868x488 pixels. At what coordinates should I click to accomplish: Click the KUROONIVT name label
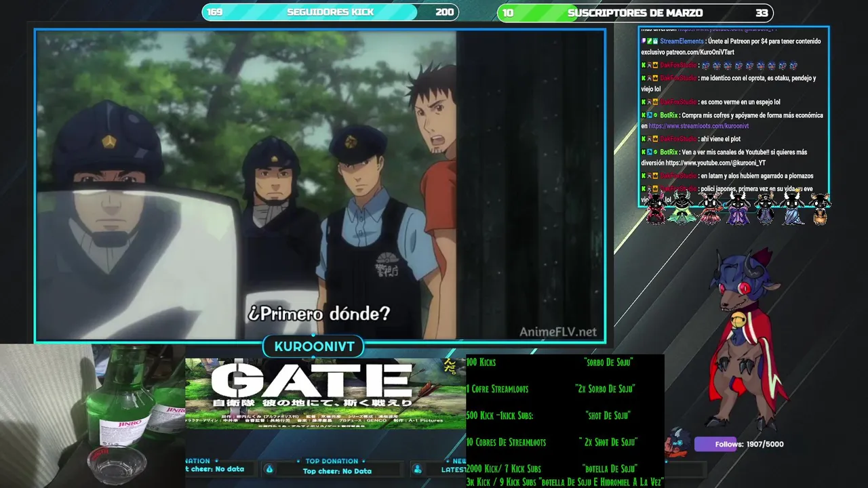coord(314,347)
